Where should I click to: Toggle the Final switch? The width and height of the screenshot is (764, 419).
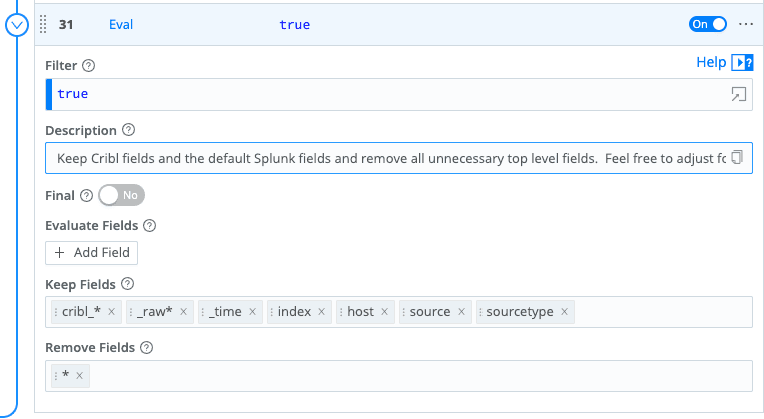pos(121,196)
